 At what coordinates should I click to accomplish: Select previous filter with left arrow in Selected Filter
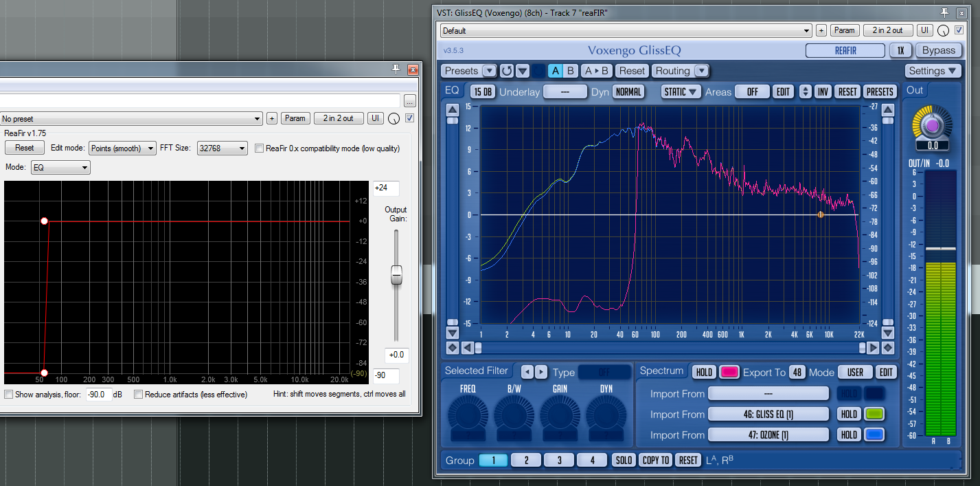pyautogui.click(x=527, y=372)
